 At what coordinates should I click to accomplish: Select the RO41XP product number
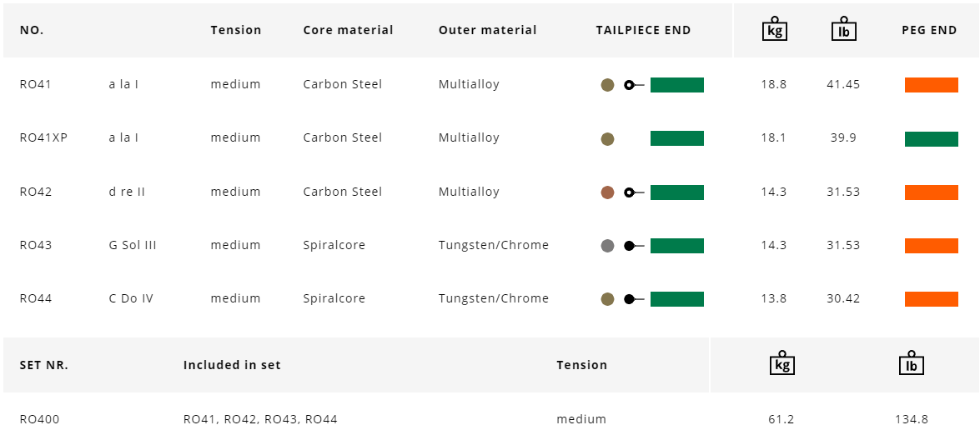[43, 138]
